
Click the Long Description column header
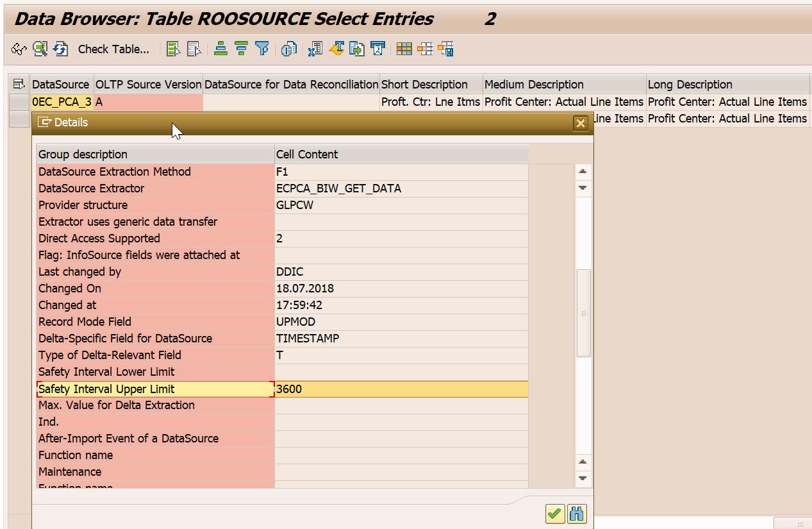pos(728,85)
